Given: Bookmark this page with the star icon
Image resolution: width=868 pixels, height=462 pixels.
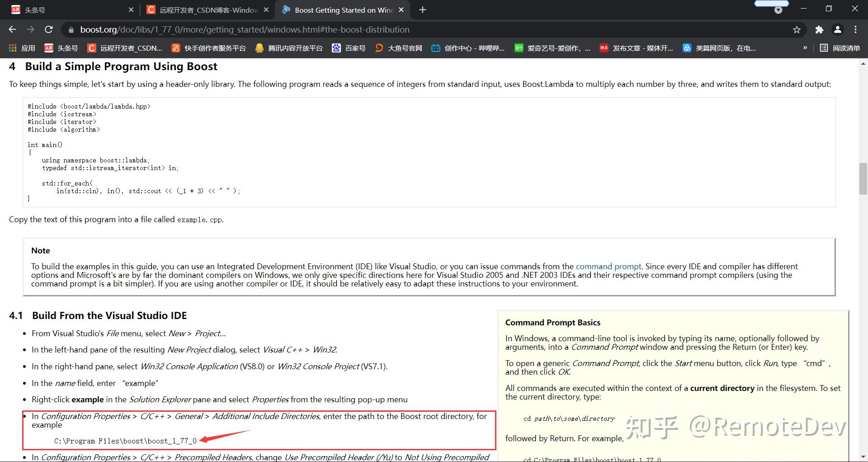Looking at the screenshot, I should coord(797,29).
